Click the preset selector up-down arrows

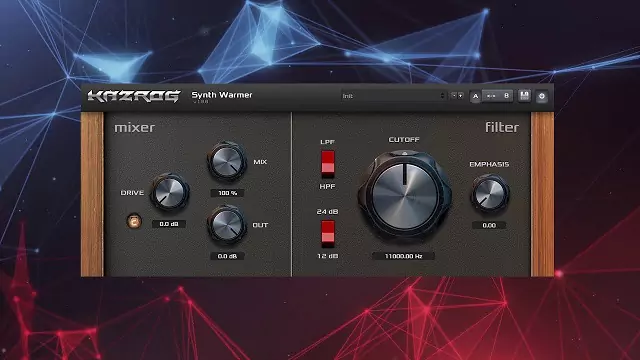pos(442,96)
